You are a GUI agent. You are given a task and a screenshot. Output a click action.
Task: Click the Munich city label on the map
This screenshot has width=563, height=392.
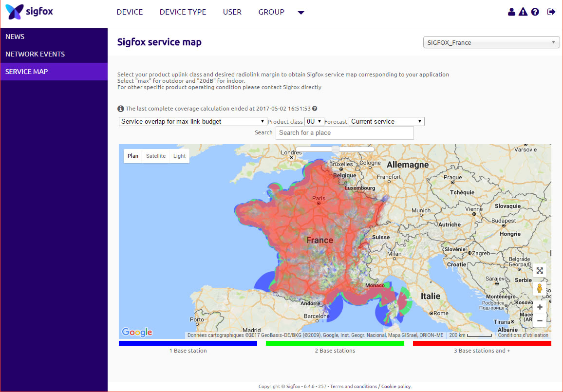(x=421, y=210)
